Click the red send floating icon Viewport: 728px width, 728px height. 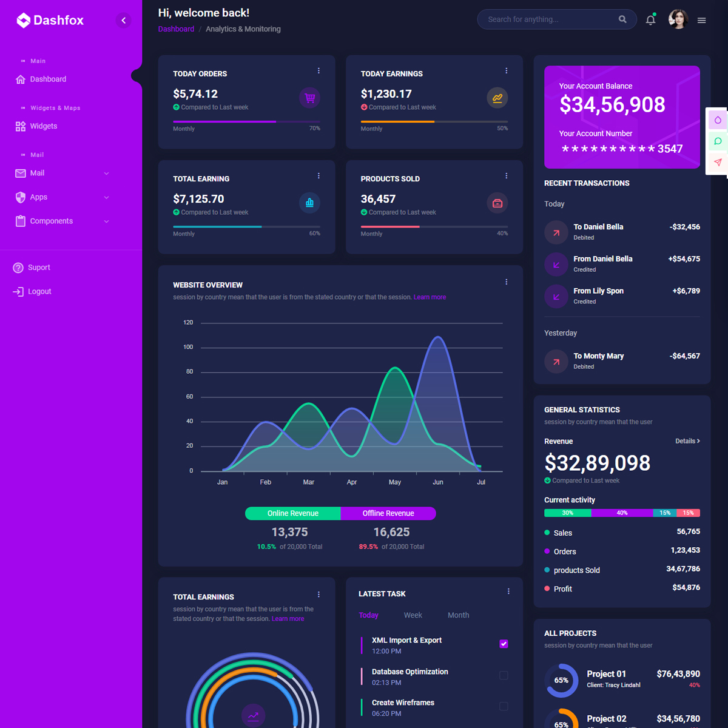[x=718, y=163]
